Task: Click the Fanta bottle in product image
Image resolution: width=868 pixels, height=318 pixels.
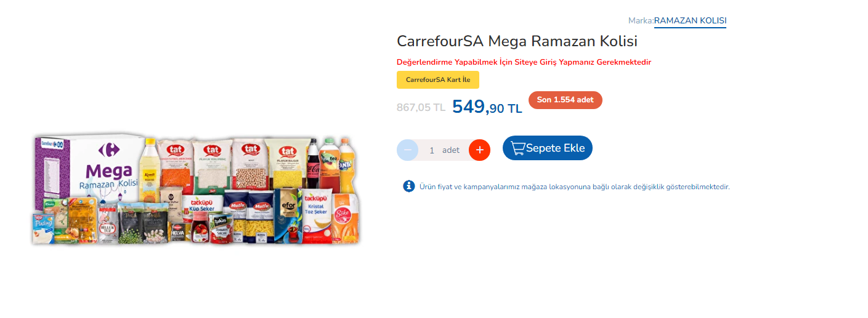Action: click(x=347, y=165)
